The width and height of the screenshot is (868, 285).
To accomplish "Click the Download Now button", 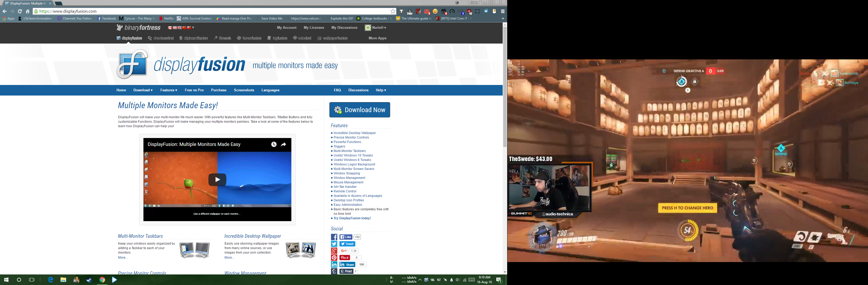I will coord(360,110).
